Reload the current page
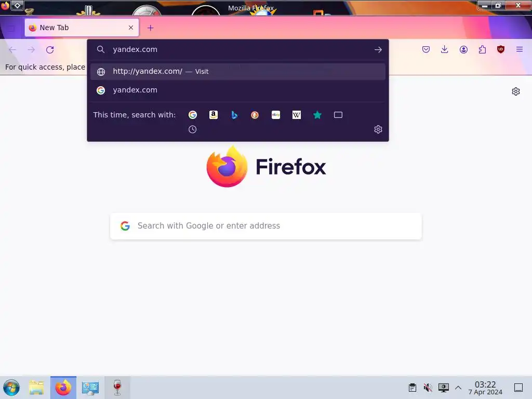Screen dimensions: 532x399 point(50,50)
